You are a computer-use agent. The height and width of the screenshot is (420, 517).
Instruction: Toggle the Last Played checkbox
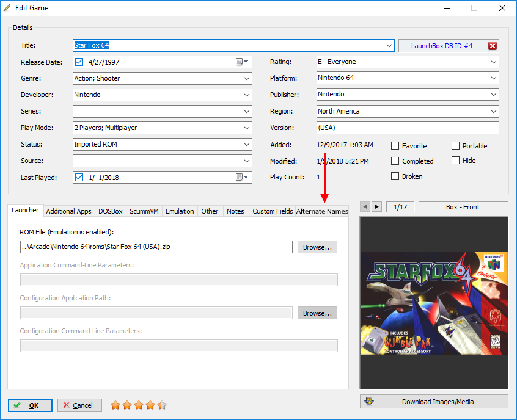(79, 177)
